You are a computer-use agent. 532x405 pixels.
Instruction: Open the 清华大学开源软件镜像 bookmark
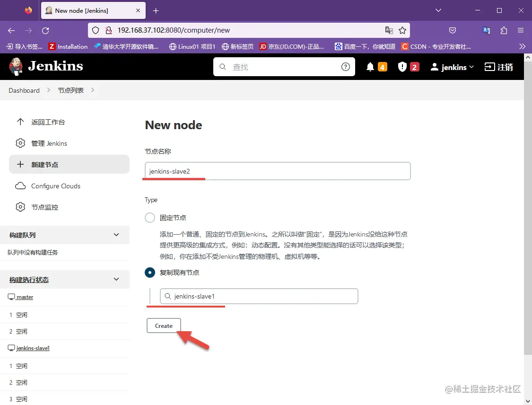pyautogui.click(x=126, y=46)
